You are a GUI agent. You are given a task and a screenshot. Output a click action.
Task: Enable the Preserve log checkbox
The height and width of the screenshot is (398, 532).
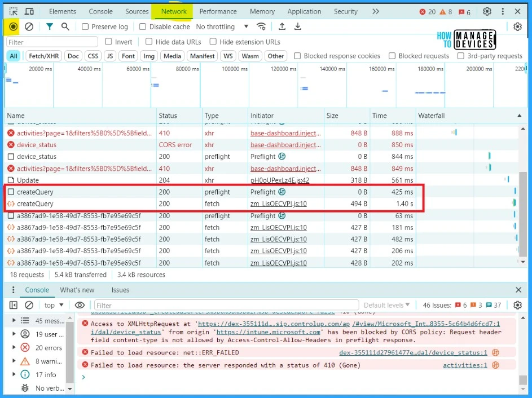pos(85,26)
